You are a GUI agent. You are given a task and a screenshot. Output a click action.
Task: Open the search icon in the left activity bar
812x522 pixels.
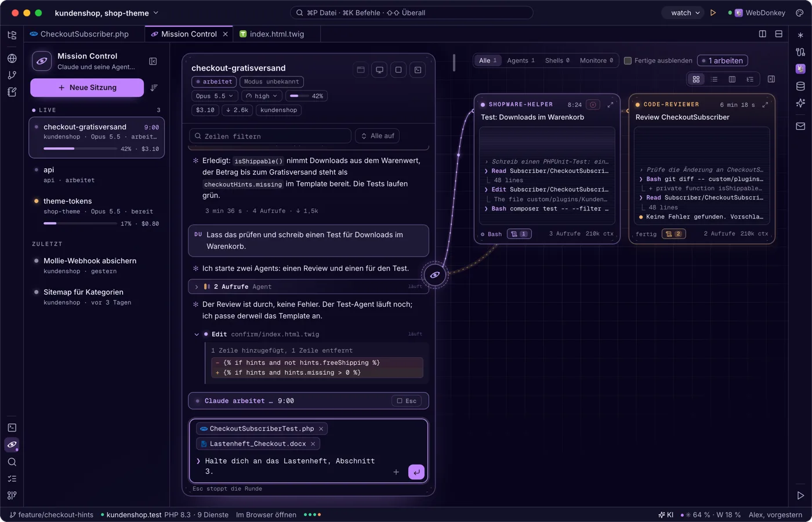pyautogui.click(x=12, y=462)
